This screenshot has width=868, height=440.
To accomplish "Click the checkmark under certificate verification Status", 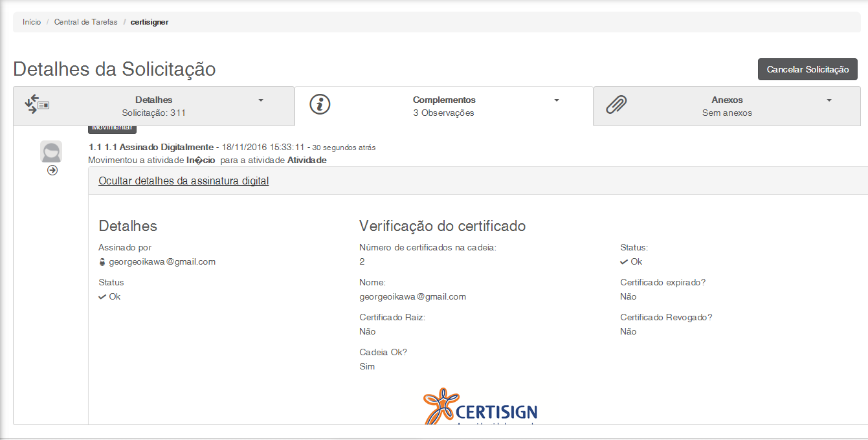I will [624, 262].
